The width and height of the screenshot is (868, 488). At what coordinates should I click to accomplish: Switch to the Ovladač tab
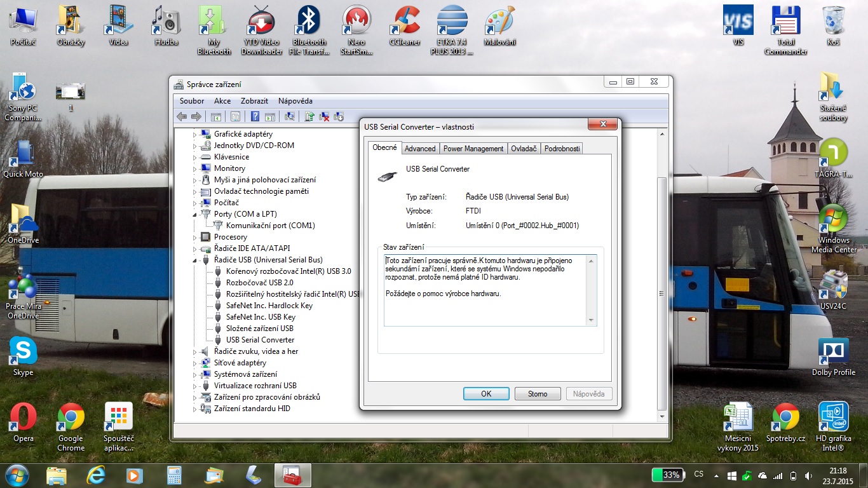tap(524, 149)
